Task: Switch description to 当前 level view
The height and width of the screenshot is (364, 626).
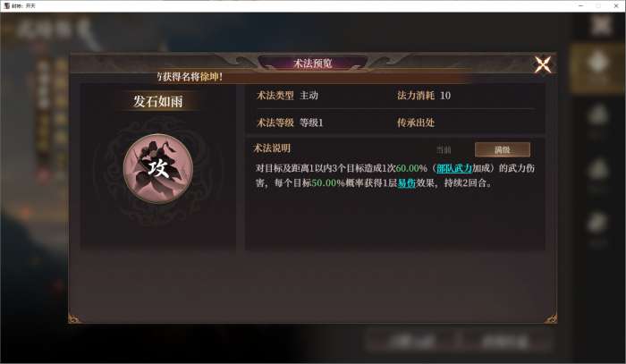Action: tap(444, 149)
